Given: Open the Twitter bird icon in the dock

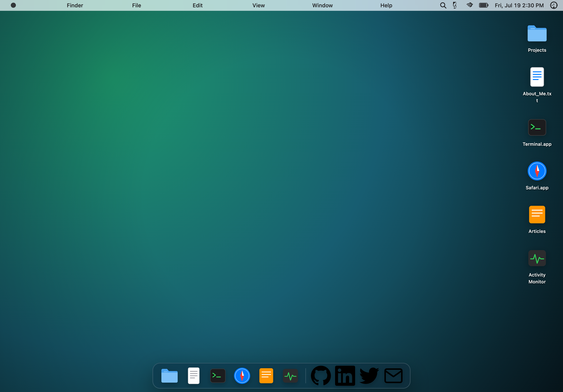Looking at the screenshot, I should (x=369, y=376).
